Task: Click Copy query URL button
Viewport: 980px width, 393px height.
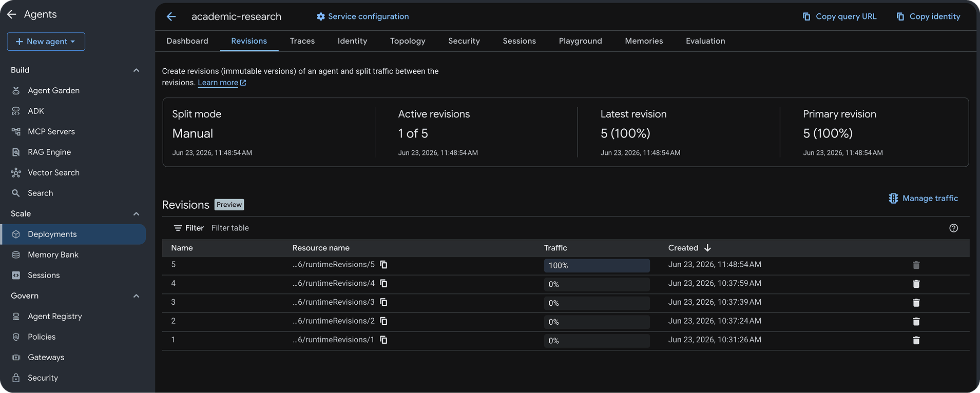Action: point(839,16)
